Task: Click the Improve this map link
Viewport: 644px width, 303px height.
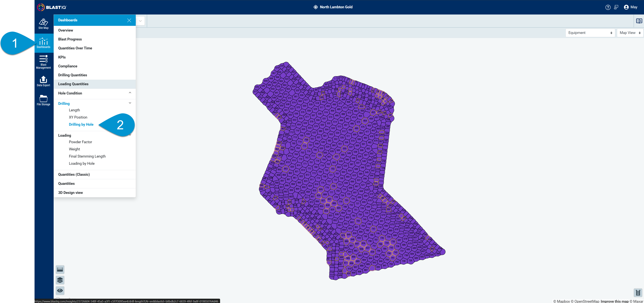Action: pyautogui.click(x=615, y=301)
